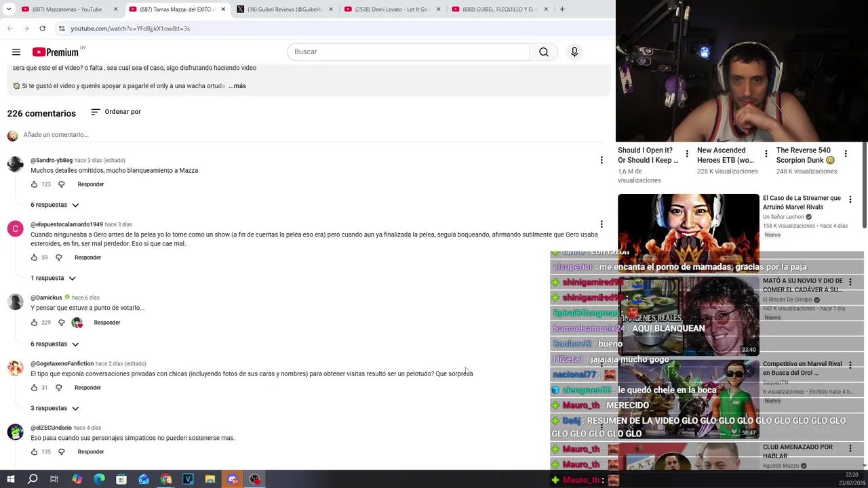This screenshot has height=488, width=868.
Task: Open Task View on the taskbar
Action: (54, 479)
